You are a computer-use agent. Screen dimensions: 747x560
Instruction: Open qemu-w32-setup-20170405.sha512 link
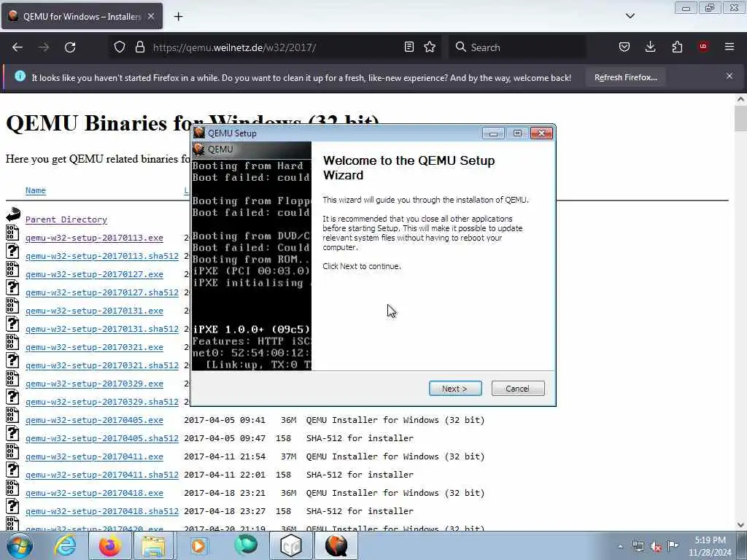[x=102, y=438]
